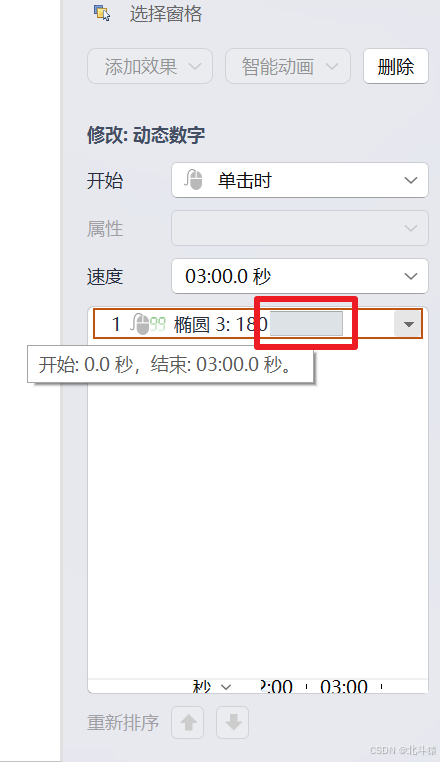Image resolution: width=440 pixels, height=762 pixels.
Task: Click the green dynamic number effect icon
Action: tap(158, 324)
